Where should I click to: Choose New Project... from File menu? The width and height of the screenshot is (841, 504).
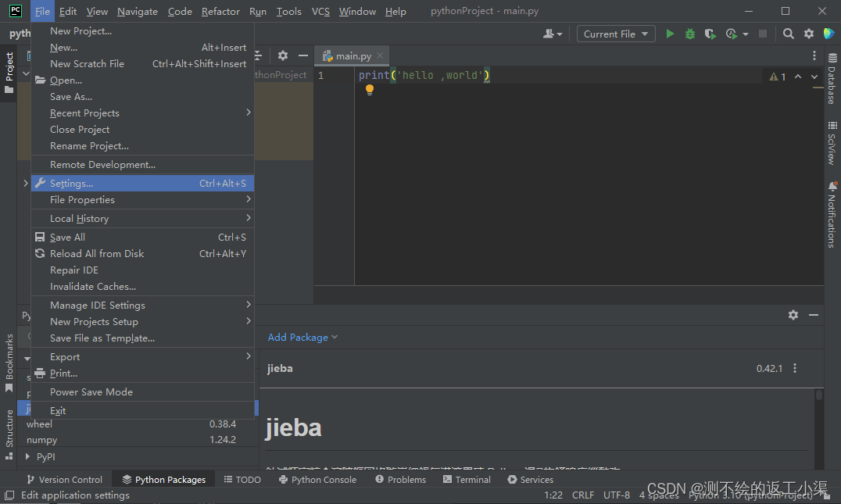coord(143,31)
